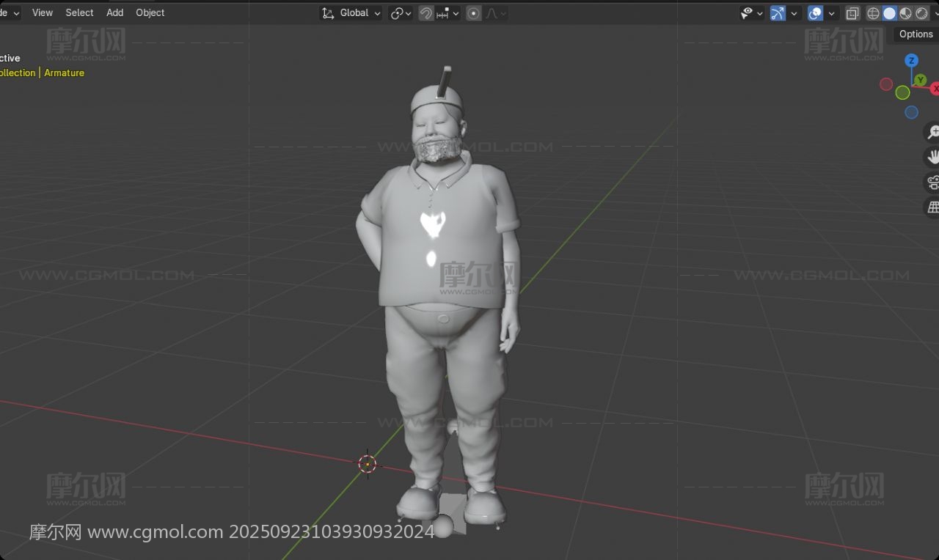Open the Add menu
The width and height of the screenshot is (939, 560).
pos(114,12)
